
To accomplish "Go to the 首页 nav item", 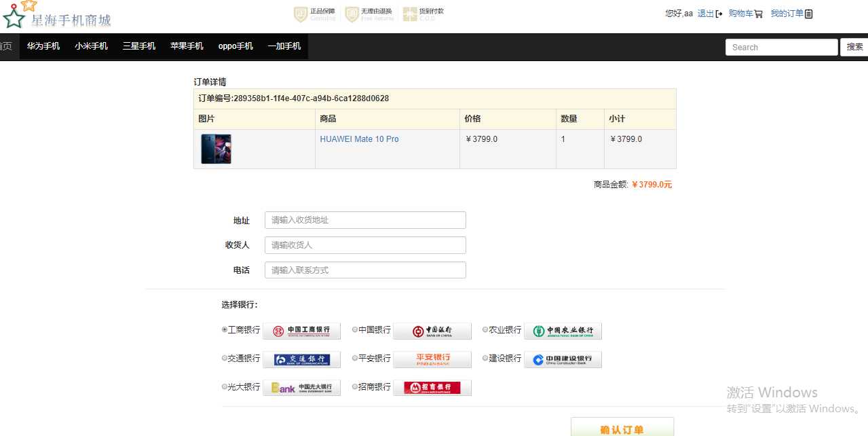I will [x=7, y=46].
